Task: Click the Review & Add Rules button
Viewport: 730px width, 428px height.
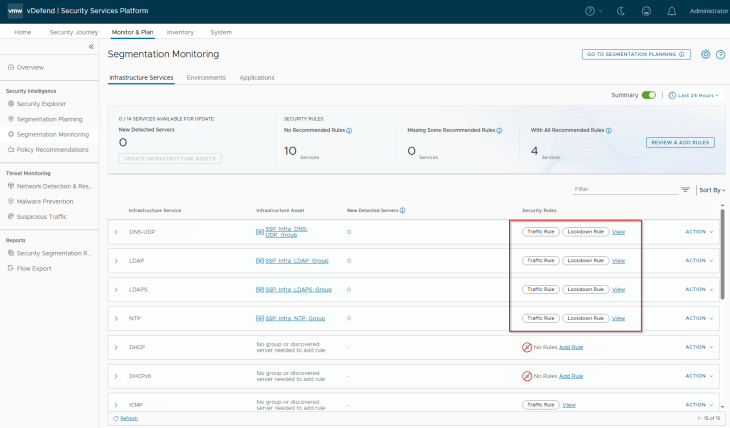Action: 680,142
